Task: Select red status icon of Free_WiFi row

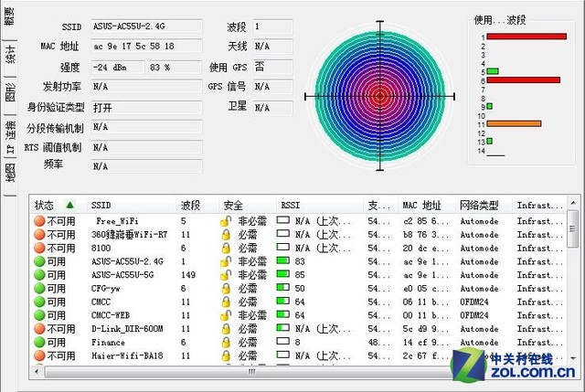Action: click(x=39, y=221)
